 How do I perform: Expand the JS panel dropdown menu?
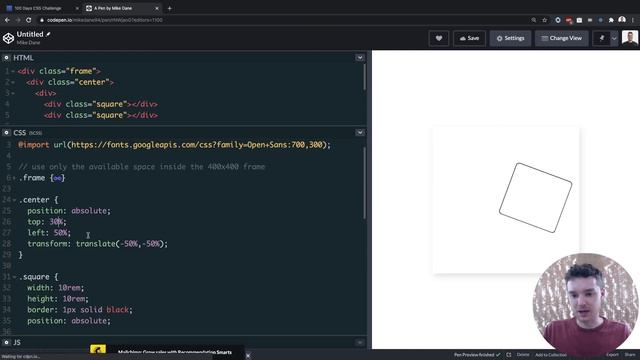360,342
